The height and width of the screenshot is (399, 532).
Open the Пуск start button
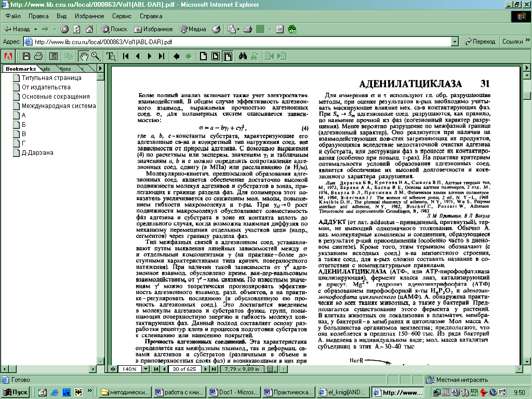click(x=15, y=393)
